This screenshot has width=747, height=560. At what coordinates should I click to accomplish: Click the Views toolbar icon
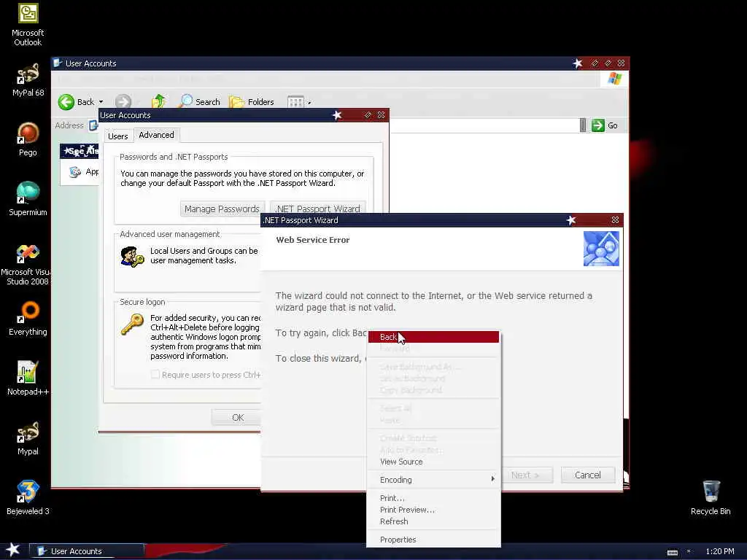point(295,102)
